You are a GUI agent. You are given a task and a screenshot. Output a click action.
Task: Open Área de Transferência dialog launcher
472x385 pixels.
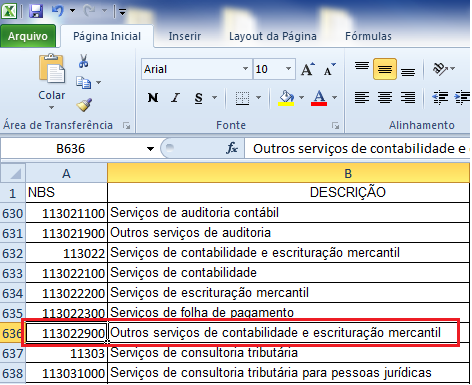click(x=126, y=126)
